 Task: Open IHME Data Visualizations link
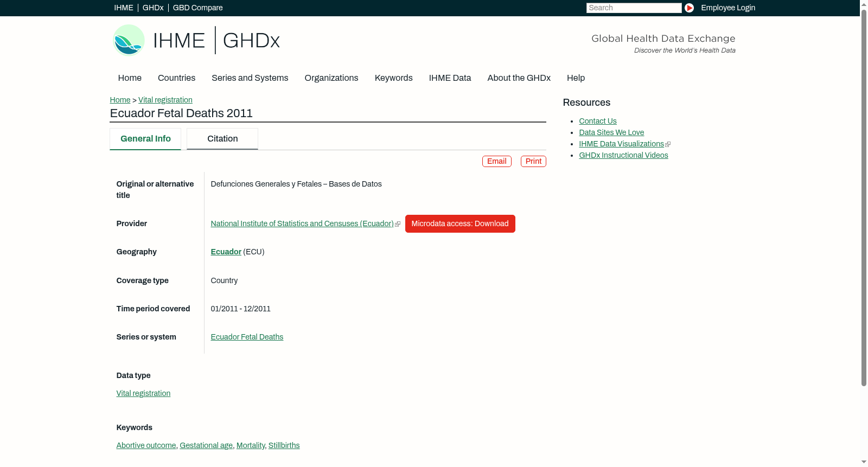coord(621,144)
